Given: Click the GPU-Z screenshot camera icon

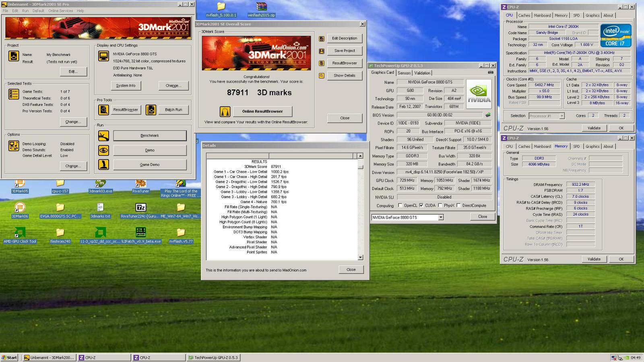Looking at the screenshot, I should pyautogui.click(x=490, y=72).
